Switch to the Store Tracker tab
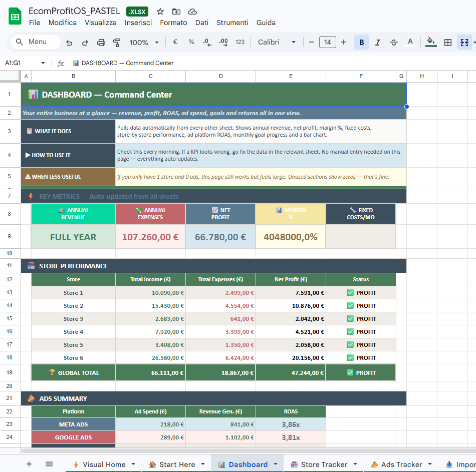 (x=324, y=464)
